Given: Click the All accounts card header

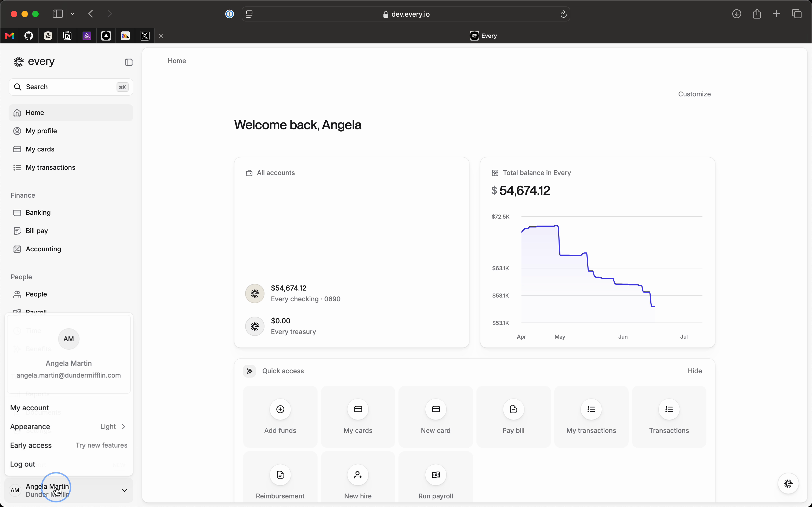Looking at the screenshot, I should [x=270, y=173].
